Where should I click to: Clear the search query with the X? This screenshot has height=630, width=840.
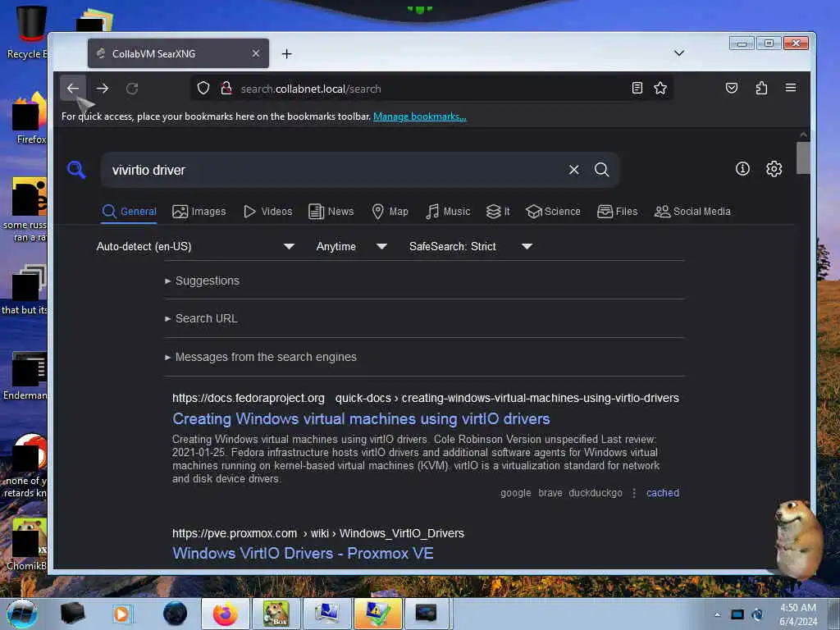click(573, 170)
